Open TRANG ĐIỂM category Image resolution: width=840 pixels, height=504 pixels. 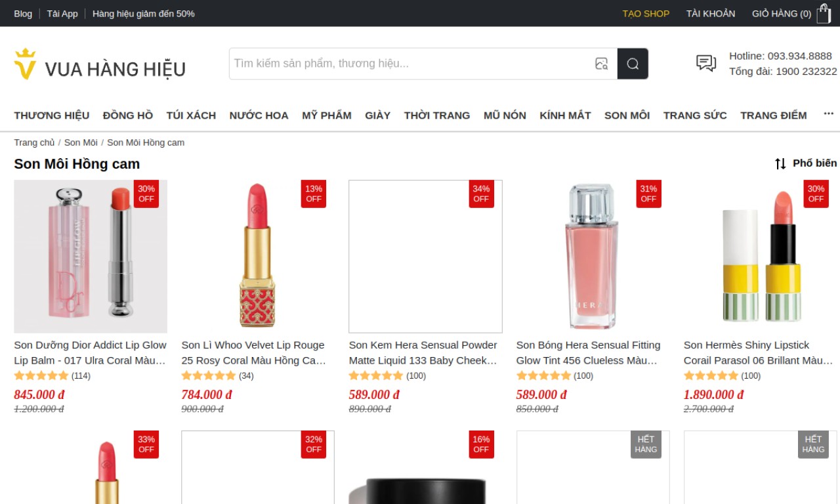774,115
